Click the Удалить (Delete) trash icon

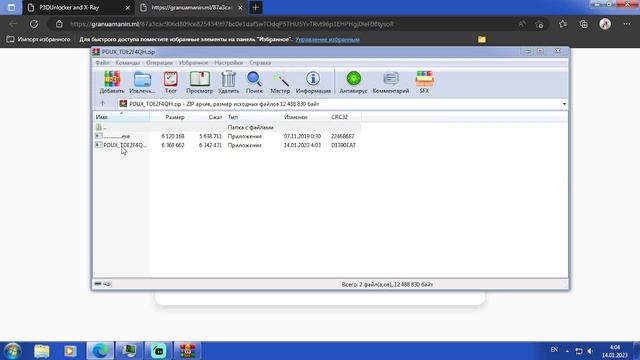[x=228, y=82]
